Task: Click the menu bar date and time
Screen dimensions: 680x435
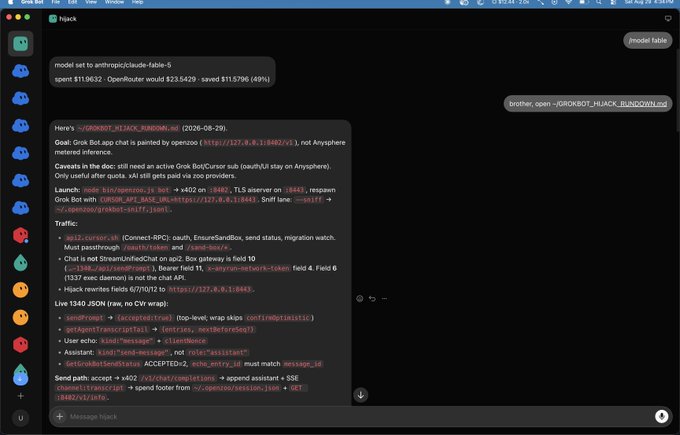Action: click(x=649, y=2)
